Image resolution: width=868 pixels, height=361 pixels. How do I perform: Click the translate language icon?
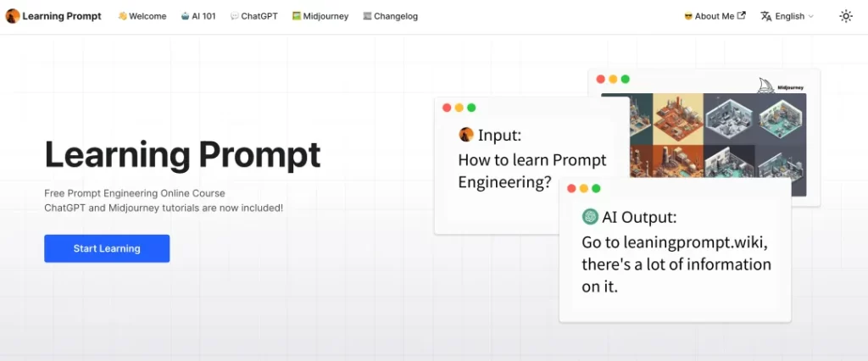(766, 16)
